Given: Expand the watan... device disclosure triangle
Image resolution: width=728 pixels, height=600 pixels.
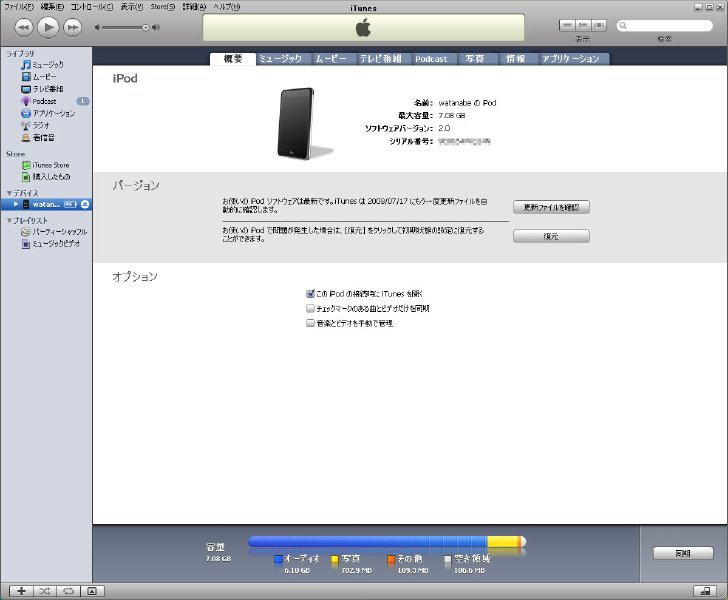Looking at the screenshot, I should [x=16, y=204].
